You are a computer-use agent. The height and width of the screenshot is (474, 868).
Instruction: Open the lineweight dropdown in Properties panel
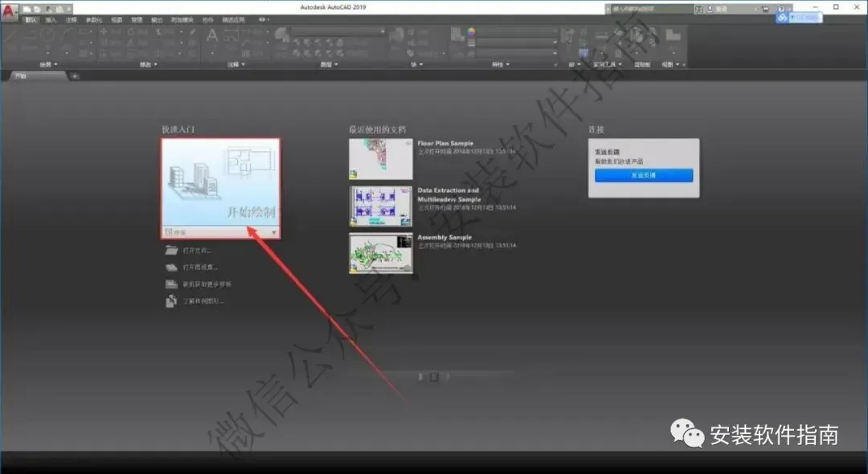click(516, 43)
